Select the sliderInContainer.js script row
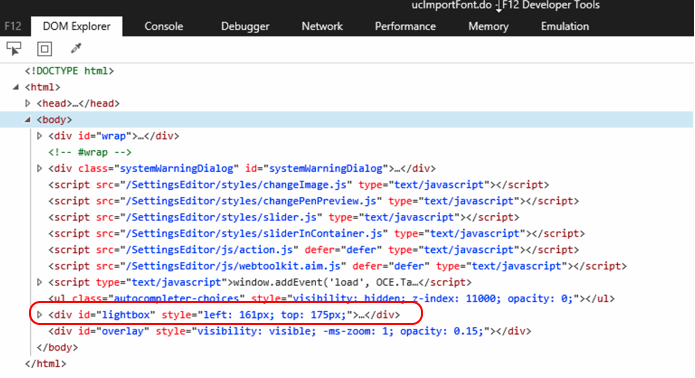 click(316, 234)
